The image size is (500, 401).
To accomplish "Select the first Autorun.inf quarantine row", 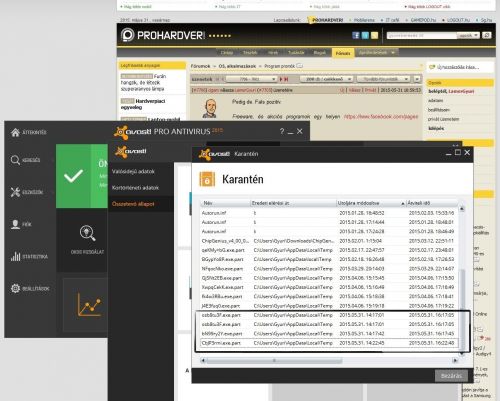I will click(329, 213).
